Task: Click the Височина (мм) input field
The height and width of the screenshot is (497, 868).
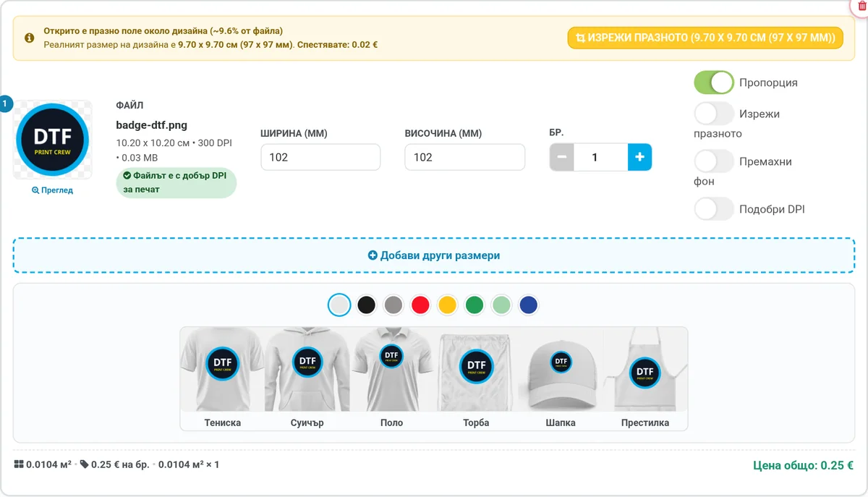Action: [x=465, y=157]
